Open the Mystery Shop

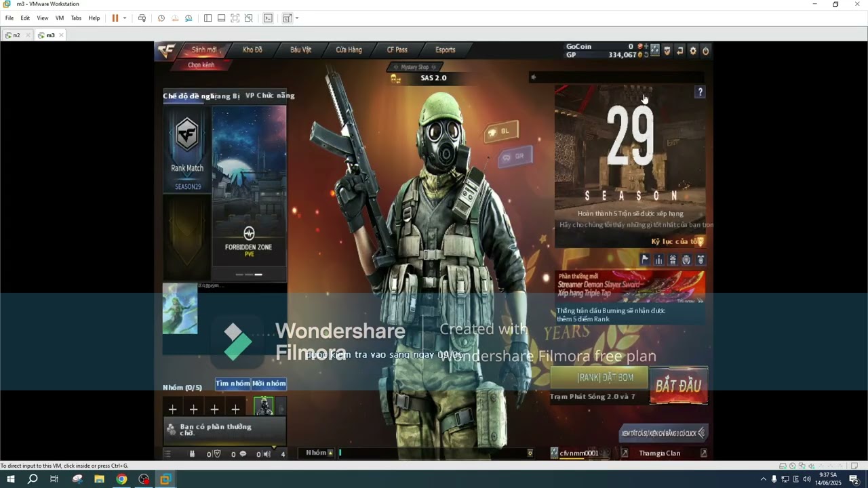(x=414, y=67)
